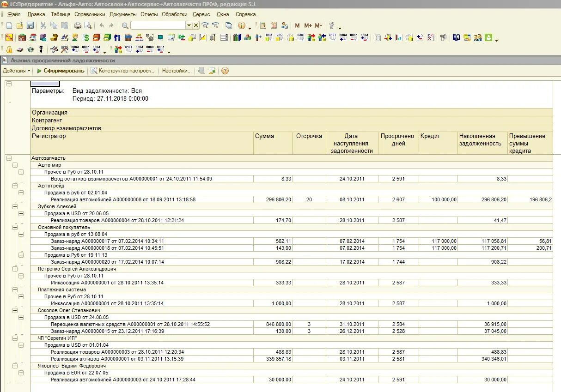
Task: Click the open book icon
Action: (x=456, y=37)
